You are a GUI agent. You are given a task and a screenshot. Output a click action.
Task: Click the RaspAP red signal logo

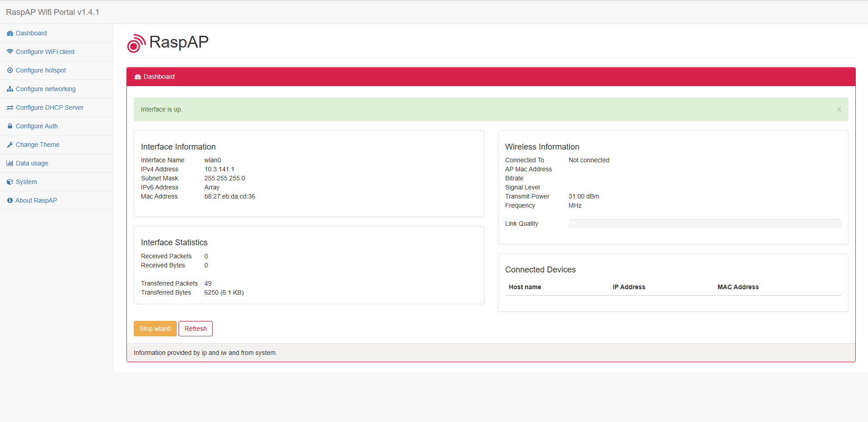(136, 44)
